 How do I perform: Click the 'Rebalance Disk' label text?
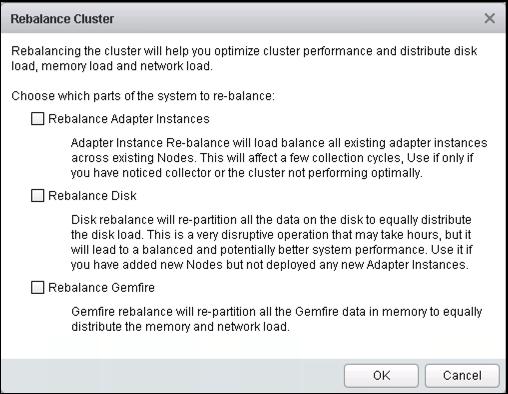(92, 196)
